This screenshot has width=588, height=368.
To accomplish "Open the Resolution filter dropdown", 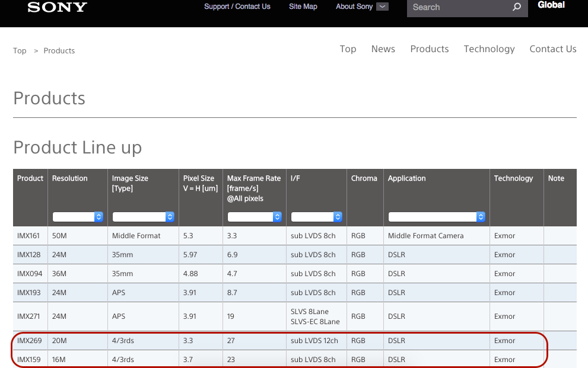I will coord(78,217).
